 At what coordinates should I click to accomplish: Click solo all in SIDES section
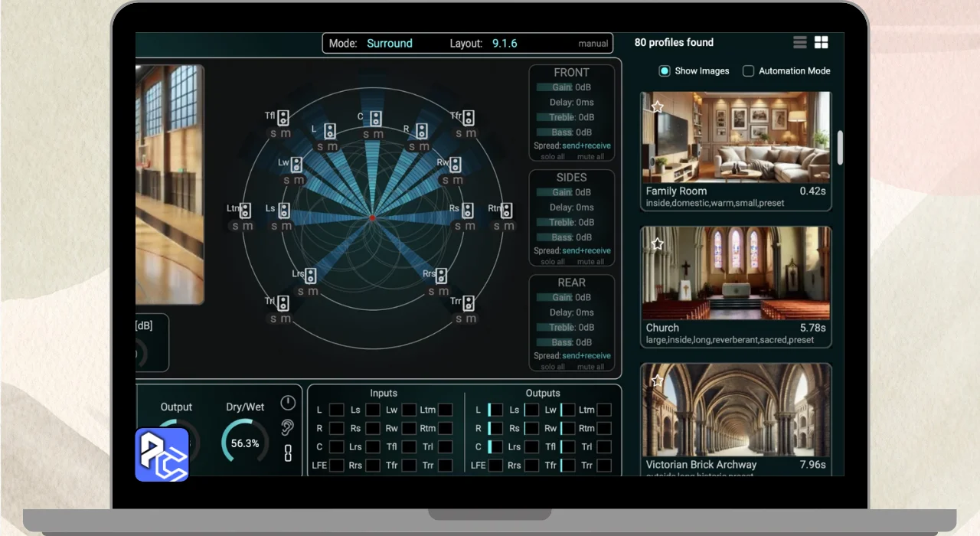pyautogui.click(x=553, y=262)
